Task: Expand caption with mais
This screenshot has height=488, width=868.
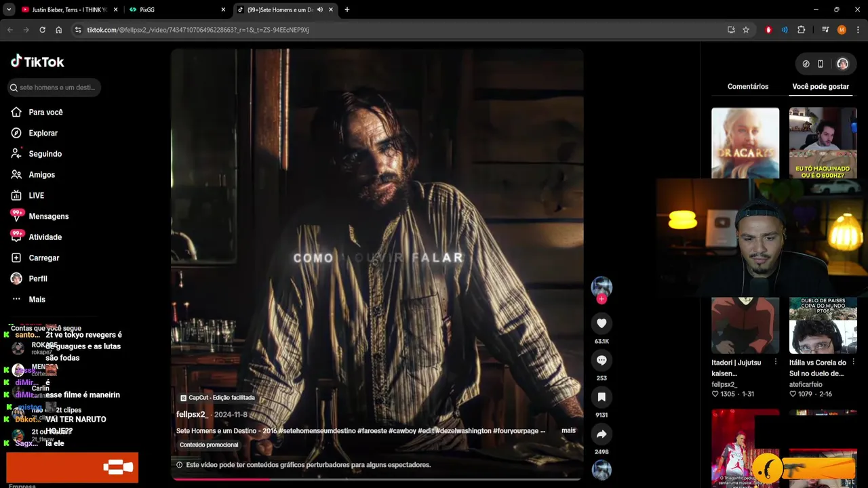Action: pos(568,430)
